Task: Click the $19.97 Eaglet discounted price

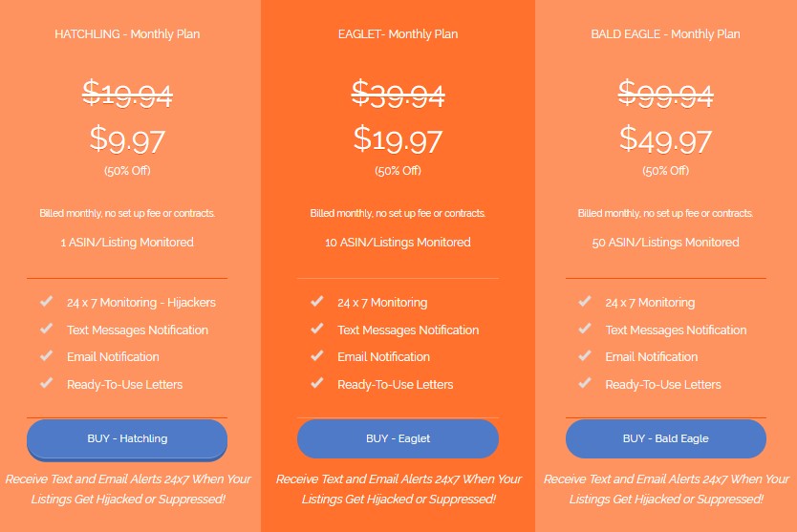Action: click(398, 139)
